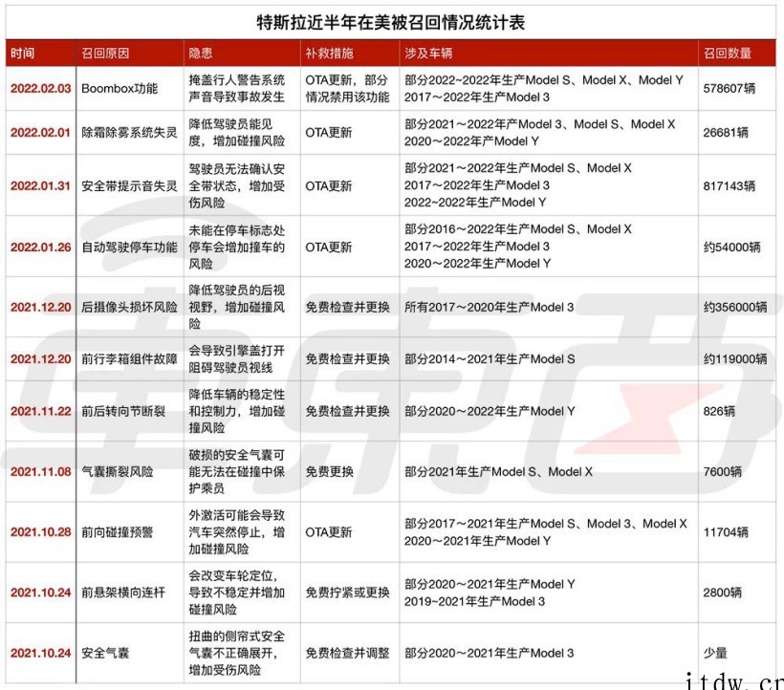784x690 pixels.
Task: Click the 时间 column header
Action: click(22, 53)
